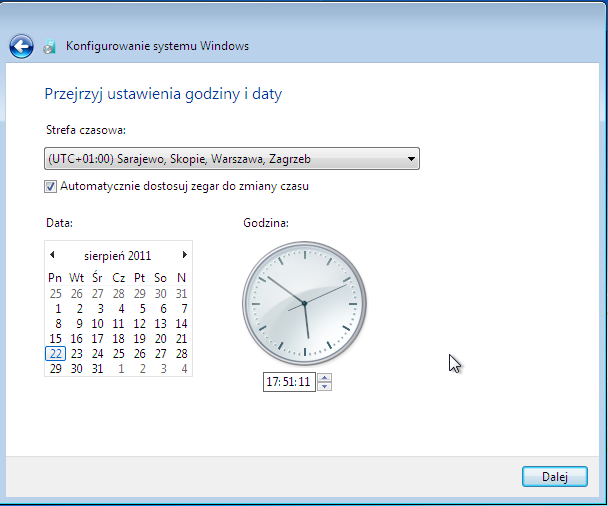Go to next month in calendar

coord(185,255)
